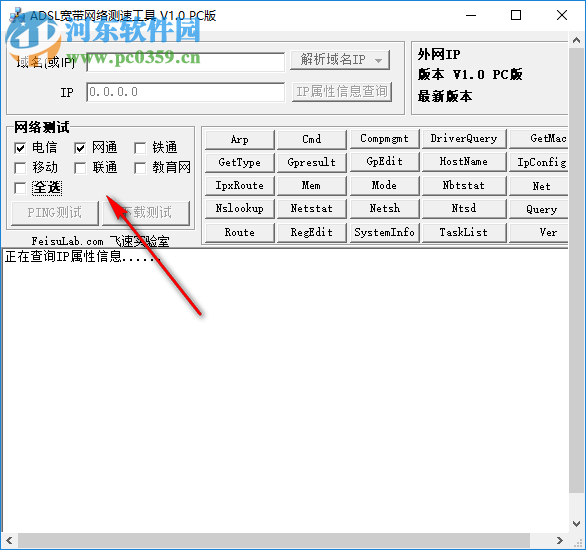
Task: Click the Ver button
Action: (539, 232)
